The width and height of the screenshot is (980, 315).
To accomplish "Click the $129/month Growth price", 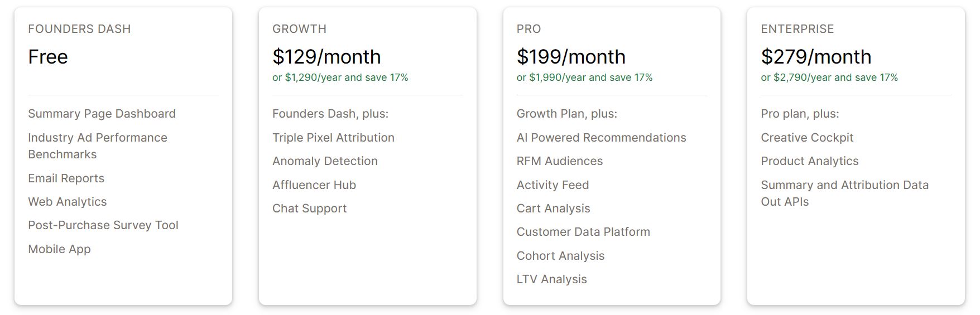I will coord(326,57).
